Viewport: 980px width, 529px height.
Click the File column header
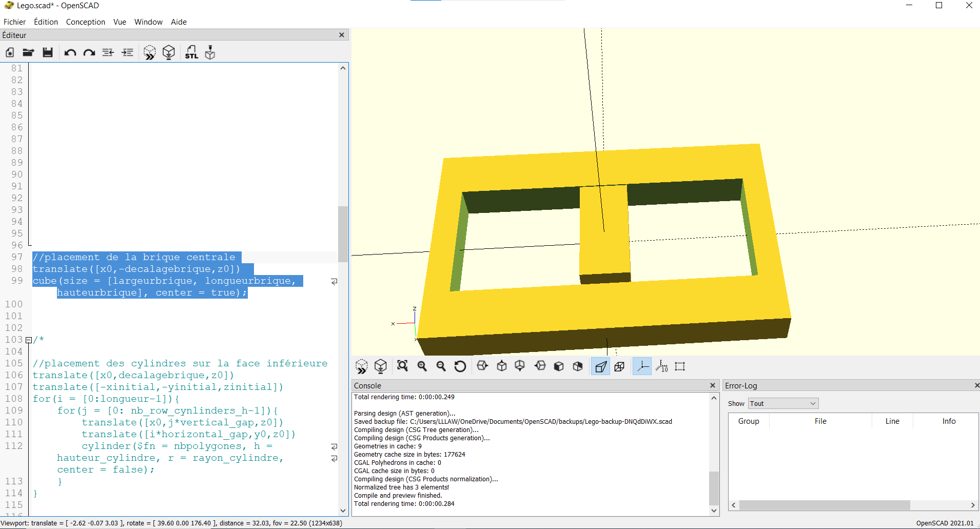[x=820, y=421]
